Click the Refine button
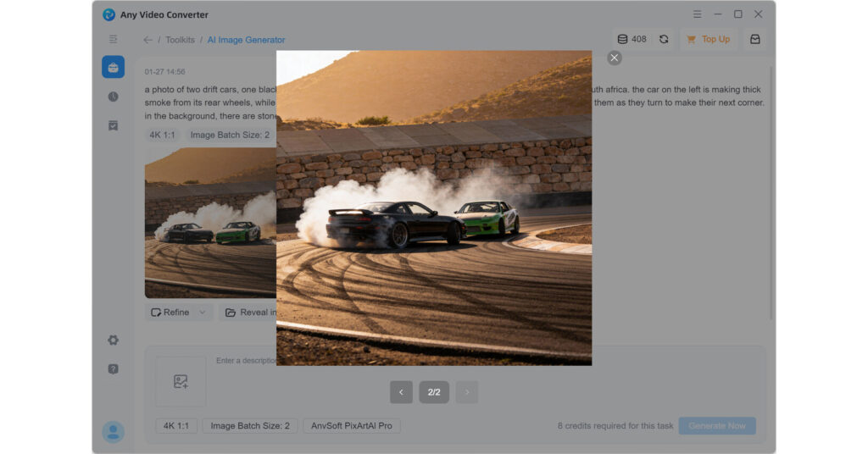Screen dimensions: 868x454 tap(170, 313)
